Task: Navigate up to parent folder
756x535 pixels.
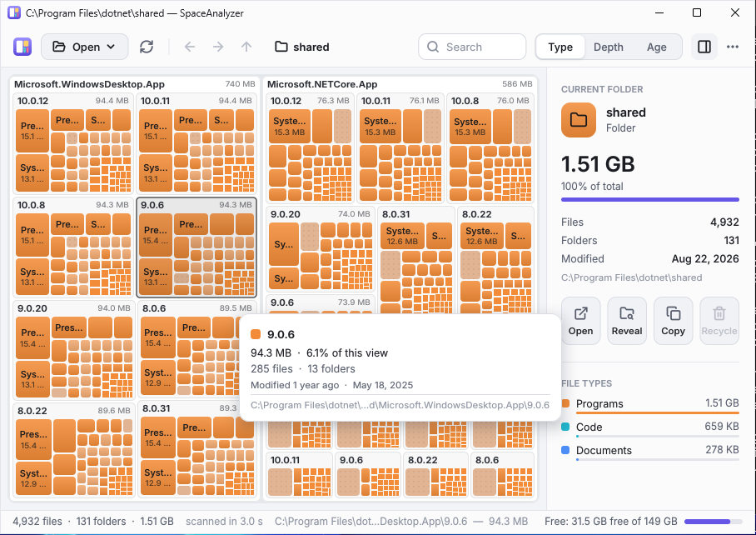Action: [x=246, y=47]
